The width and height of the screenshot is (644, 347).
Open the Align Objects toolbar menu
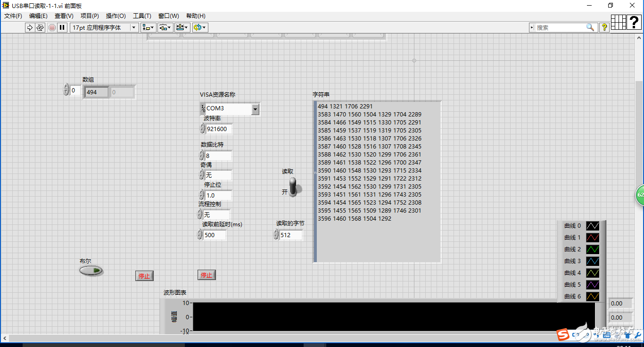149,28
